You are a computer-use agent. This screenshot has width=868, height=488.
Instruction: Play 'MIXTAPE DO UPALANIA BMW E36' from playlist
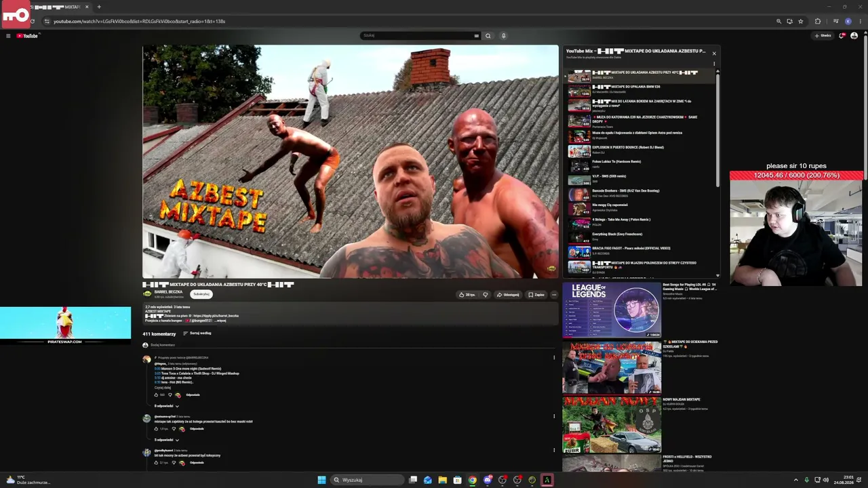641,89
